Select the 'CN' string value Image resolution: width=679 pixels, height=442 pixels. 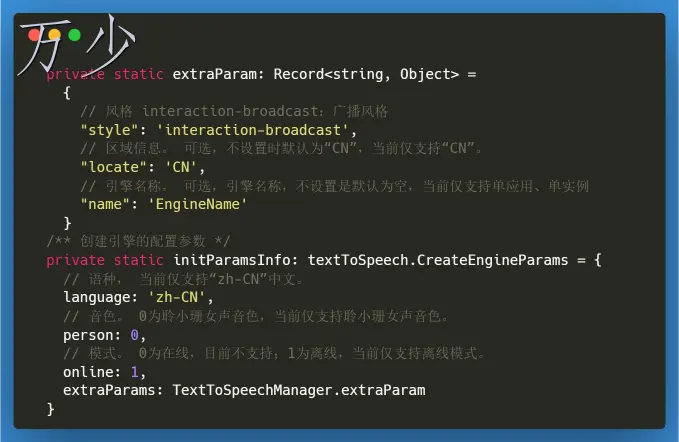point(179,167)
